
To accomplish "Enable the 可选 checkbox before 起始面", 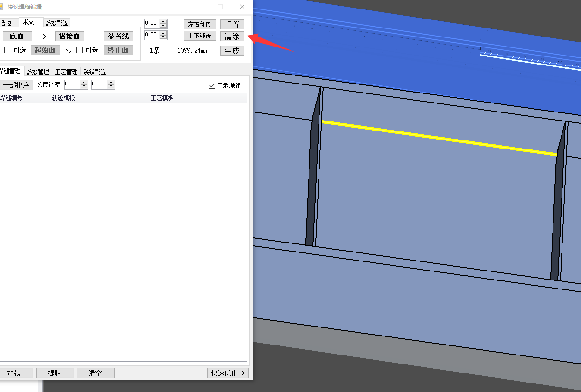I will [x=8, y=50].
